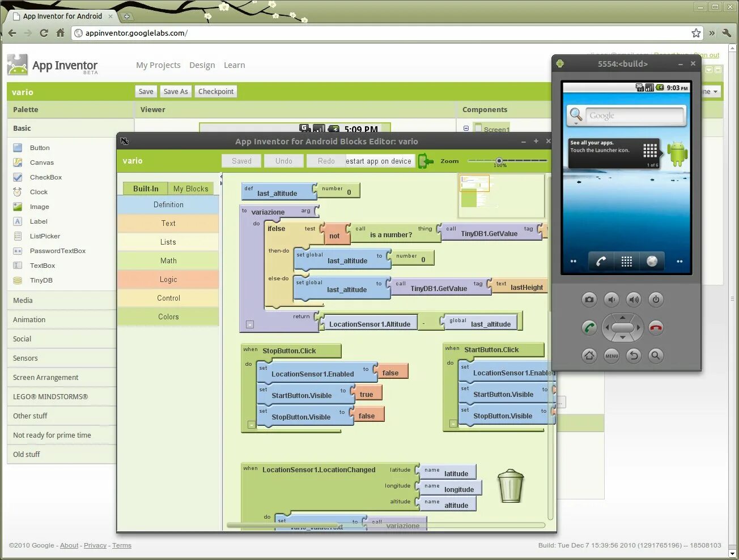Click the phone connection icon beside Zoom

426,161
